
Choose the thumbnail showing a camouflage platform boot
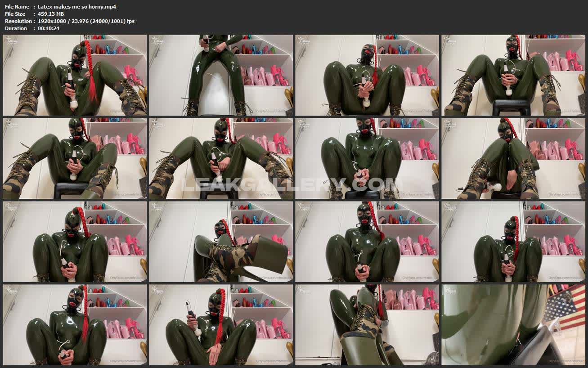(x=221, y=242)
